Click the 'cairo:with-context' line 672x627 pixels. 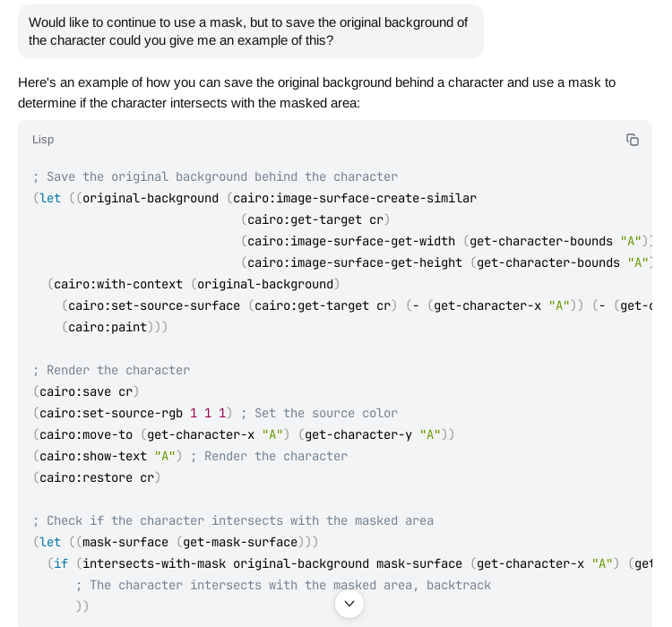194,284
